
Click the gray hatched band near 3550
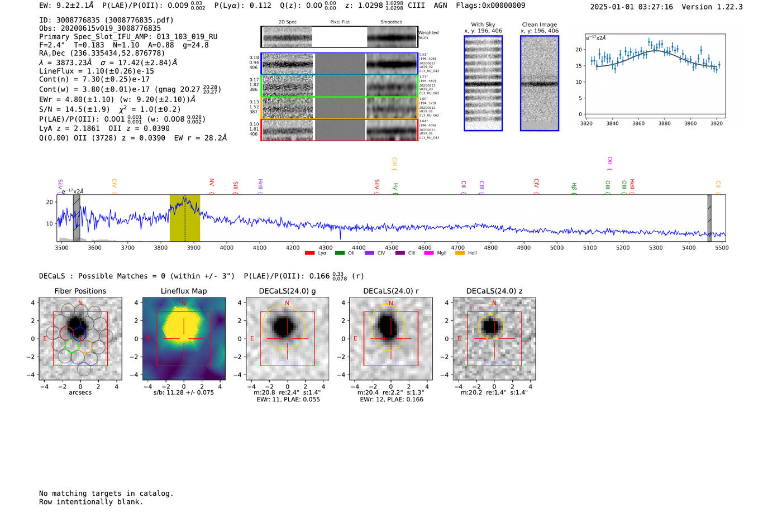pos(77,218)
